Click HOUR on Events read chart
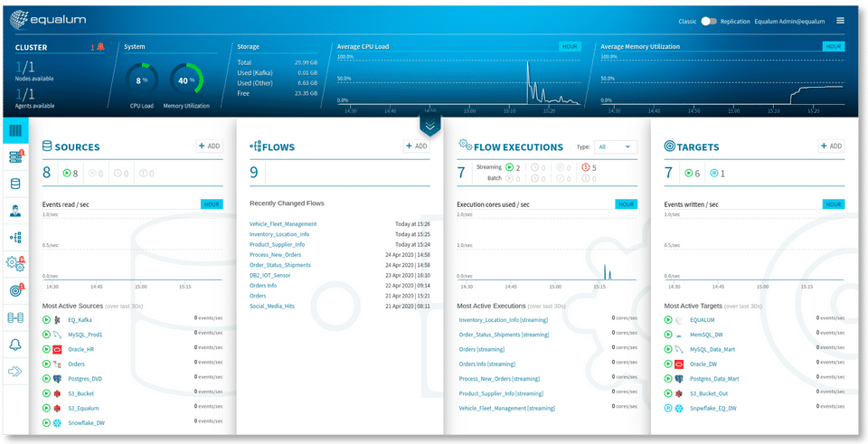Viewport: 868px width, 444px height. (212, 204)
